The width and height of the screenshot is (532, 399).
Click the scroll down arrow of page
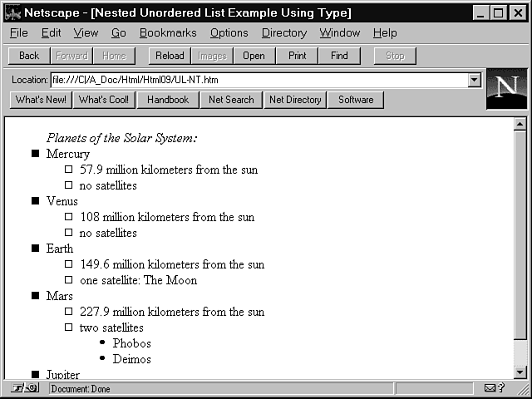tap(520, 372)
